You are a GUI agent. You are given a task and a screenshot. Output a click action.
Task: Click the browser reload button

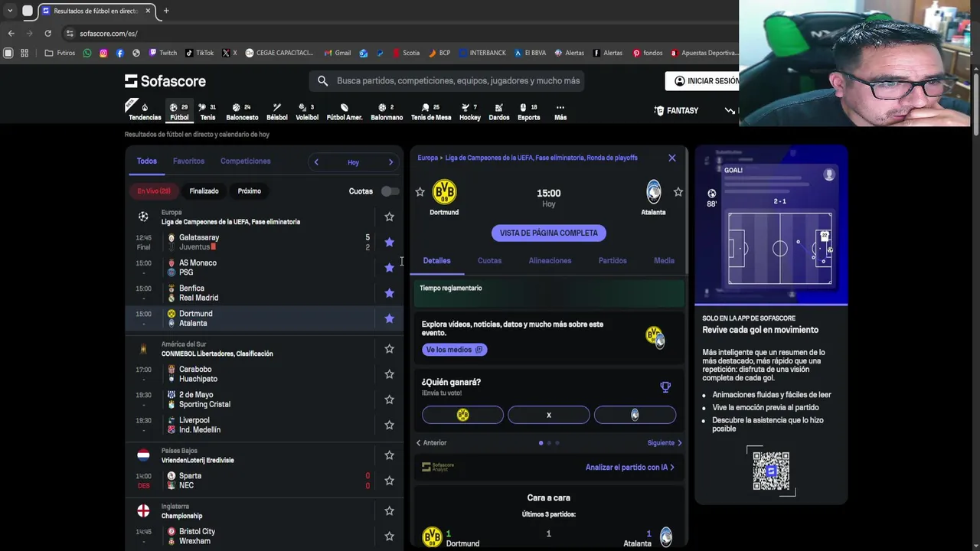pyautogui.click(x=47, y=33)
